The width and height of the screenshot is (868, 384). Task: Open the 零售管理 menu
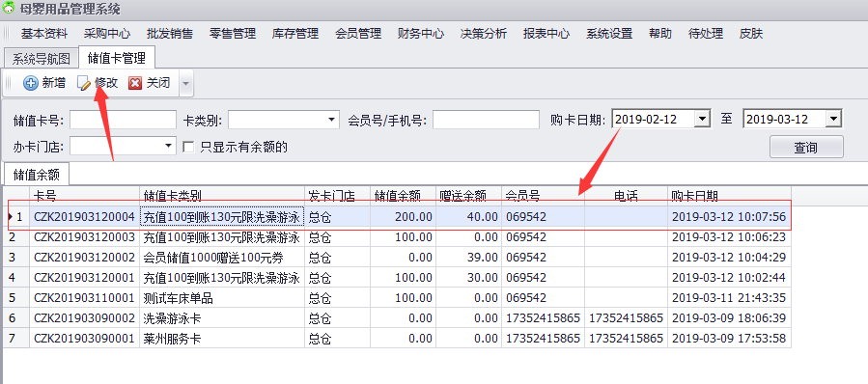233,34
